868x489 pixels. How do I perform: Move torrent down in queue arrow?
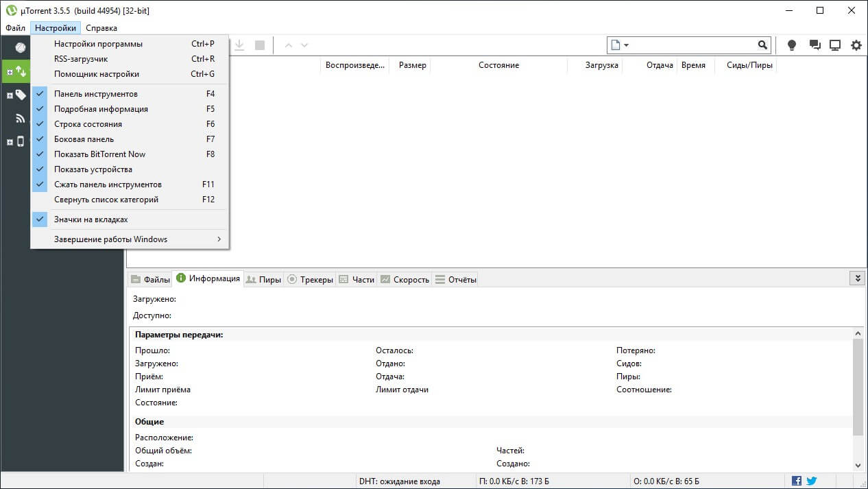pos(304,45)
